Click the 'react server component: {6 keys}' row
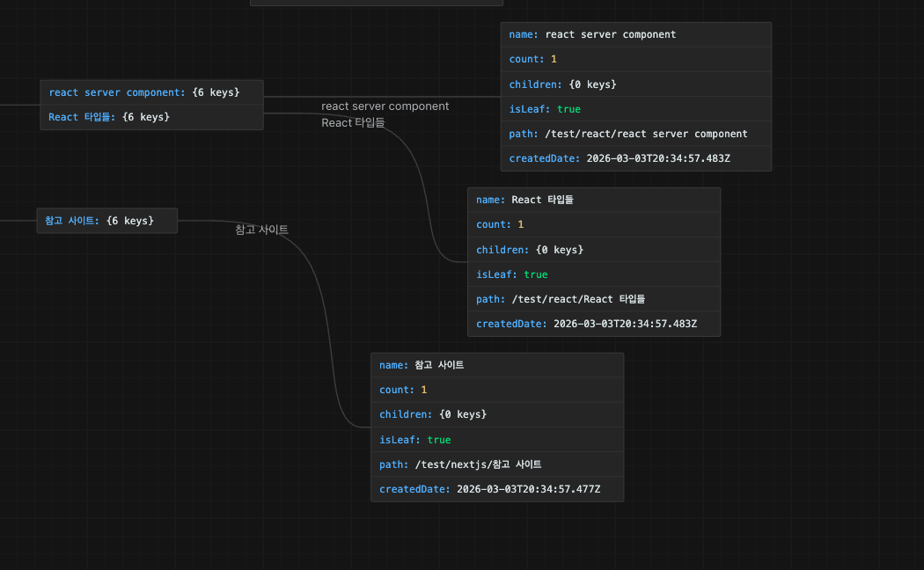 [x=150, y=92]
